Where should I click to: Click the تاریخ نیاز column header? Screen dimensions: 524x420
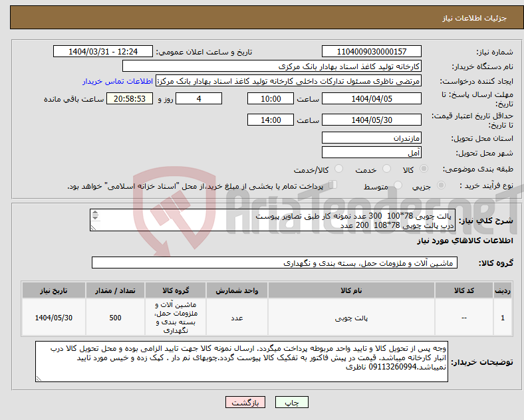[x=54, y=290]
